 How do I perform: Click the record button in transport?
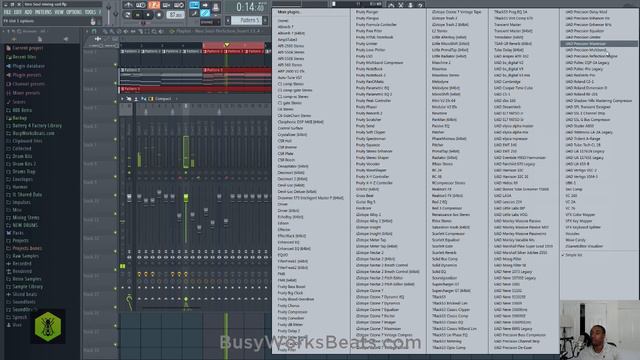[x=159, y=15]
